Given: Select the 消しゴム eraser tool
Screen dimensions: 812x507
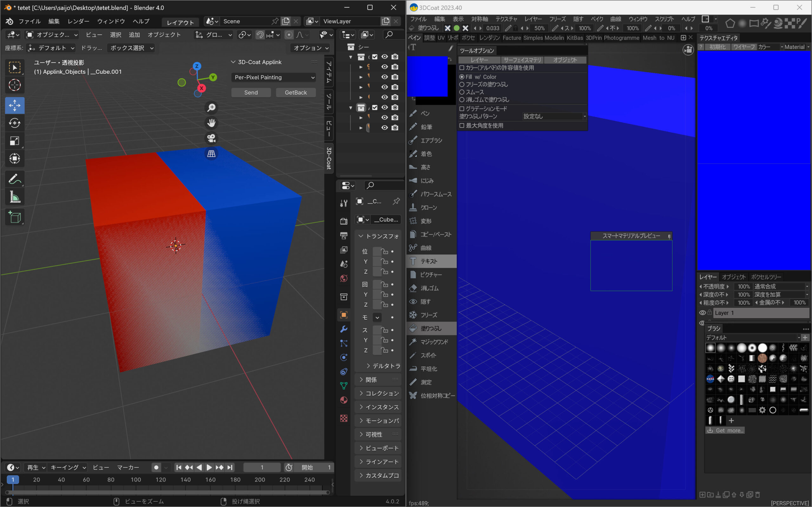Looking at the screenshot, I should click(429, 288).
